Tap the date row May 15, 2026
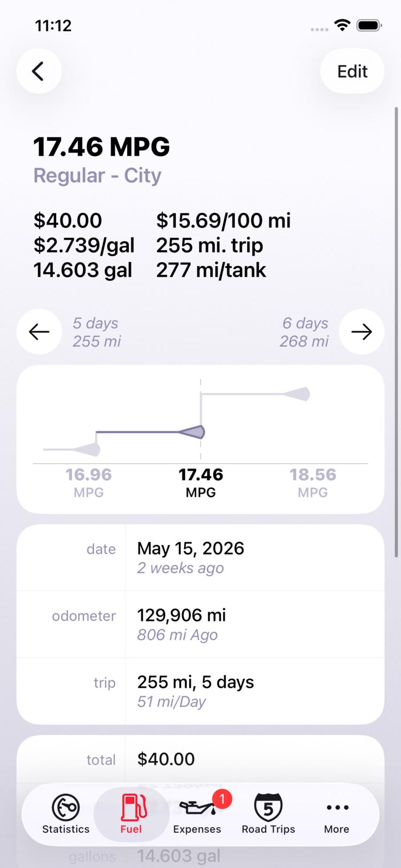The width and height of the screenshot is (401, 868). tap(200, 557)
